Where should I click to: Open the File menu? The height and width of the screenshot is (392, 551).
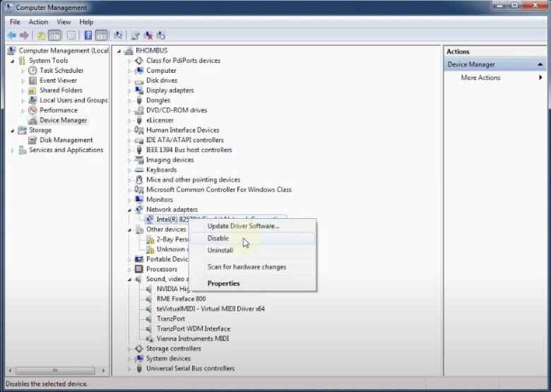15,22
